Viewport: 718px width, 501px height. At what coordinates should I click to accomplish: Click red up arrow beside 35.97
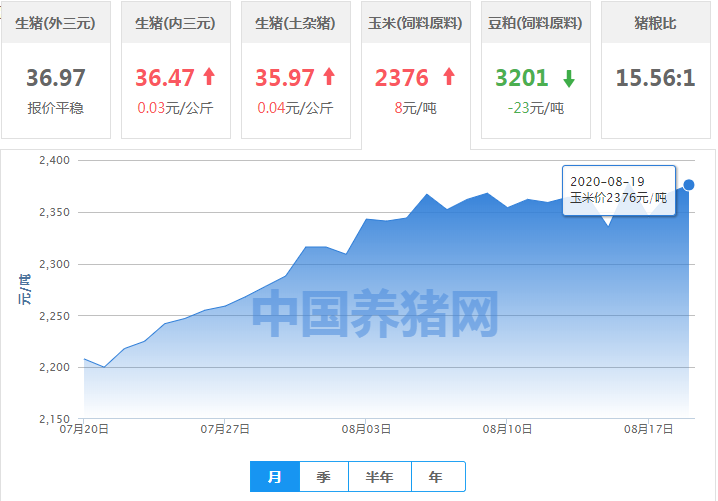click(x=328, y=77)
